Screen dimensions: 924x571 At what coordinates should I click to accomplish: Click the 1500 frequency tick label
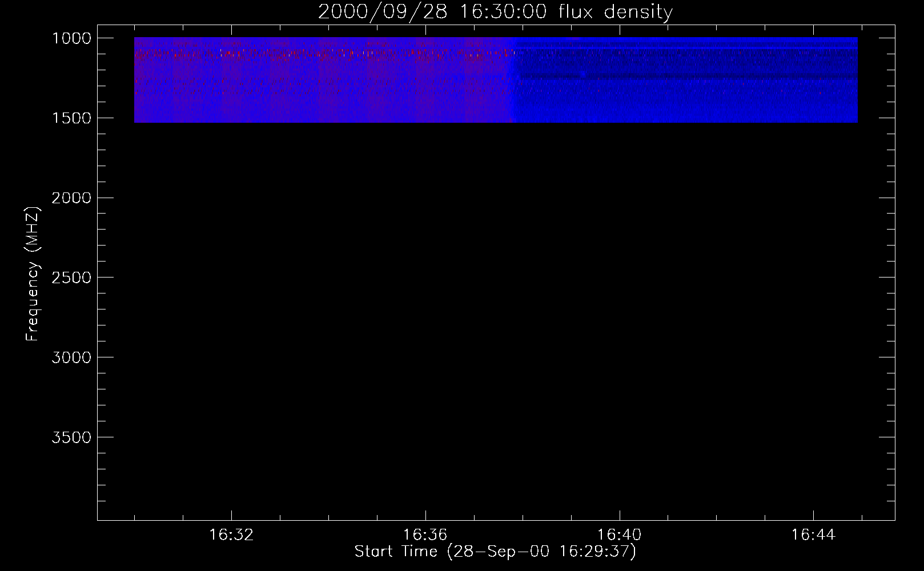click(x=71, y=118)
